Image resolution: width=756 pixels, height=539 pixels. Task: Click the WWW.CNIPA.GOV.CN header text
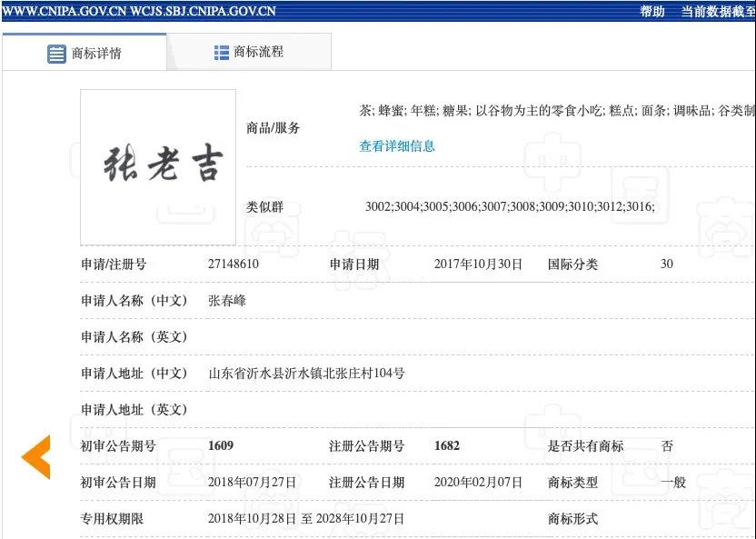[x=65, y=11]
